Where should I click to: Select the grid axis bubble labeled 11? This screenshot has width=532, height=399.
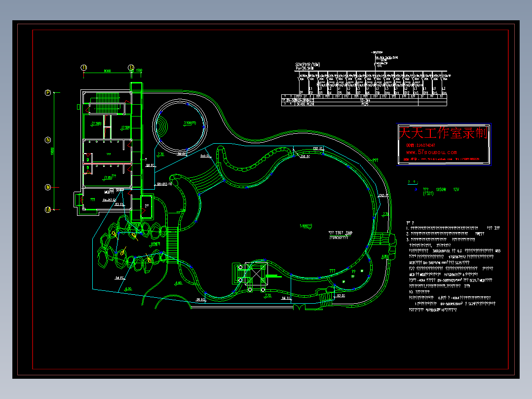click(84, 68)
